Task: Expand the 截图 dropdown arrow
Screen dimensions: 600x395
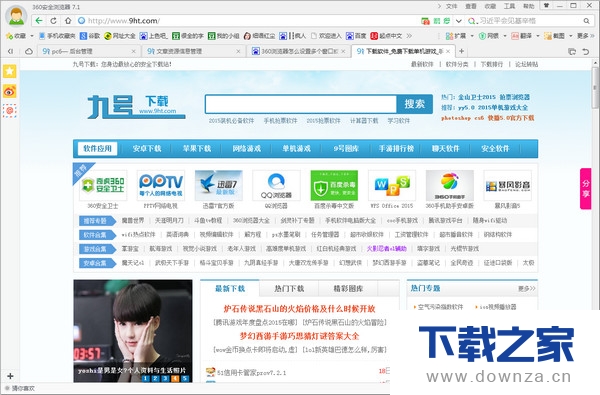Action: pos(571,36)
